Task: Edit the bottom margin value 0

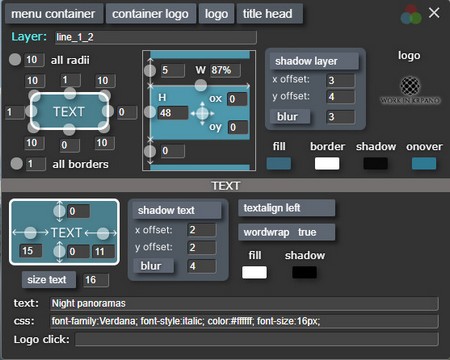Action: coord(173,151)
